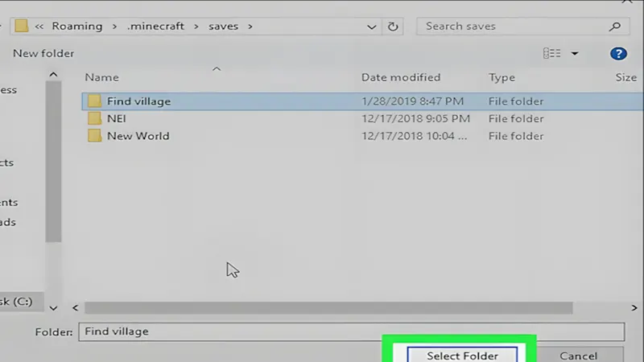Viewport: 644px width, 362px height.
Task: Expand the chevron after .minecraft
Action: pos(196,27)
